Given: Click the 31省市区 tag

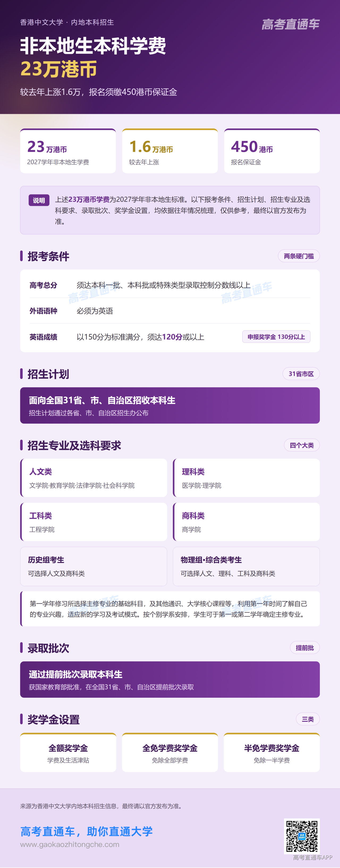Looking at the screenshot, I should [x=301, y=374].
